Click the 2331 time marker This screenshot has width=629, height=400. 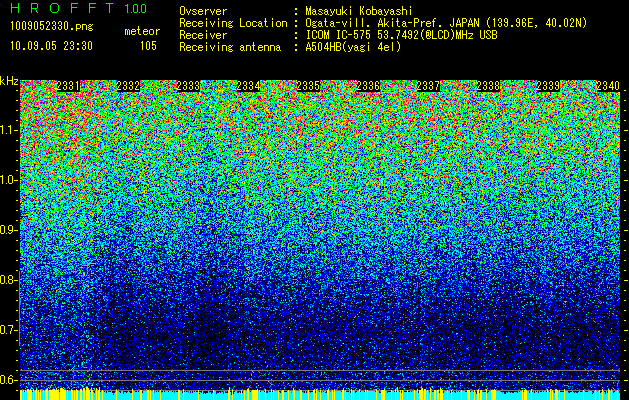click(68, 85)
